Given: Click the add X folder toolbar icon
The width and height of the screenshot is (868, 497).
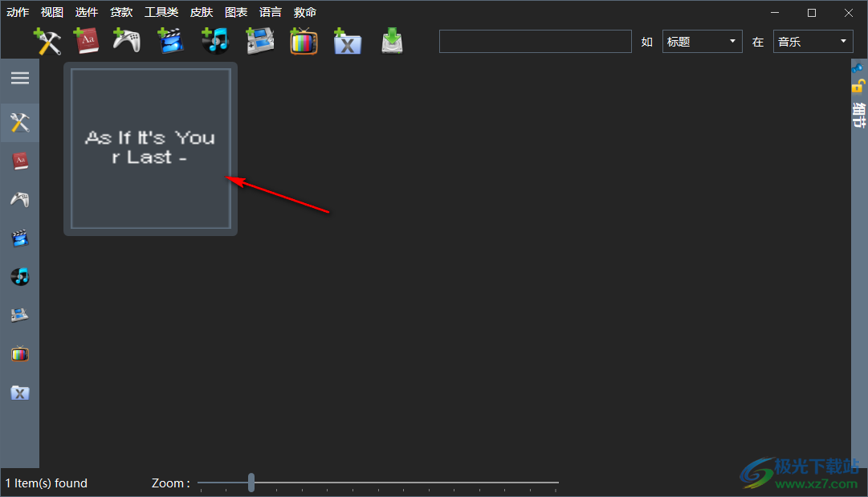Looking at the screenshot, I should tap(347, 42).
